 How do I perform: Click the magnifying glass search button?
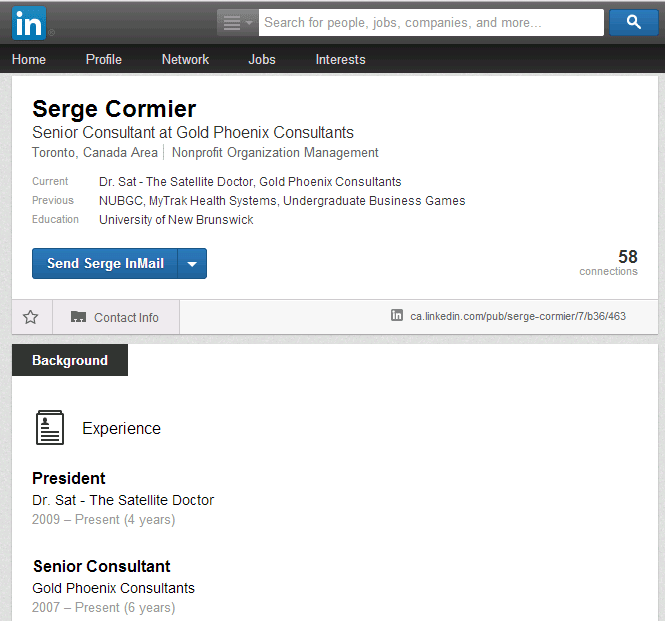point(633,22)
